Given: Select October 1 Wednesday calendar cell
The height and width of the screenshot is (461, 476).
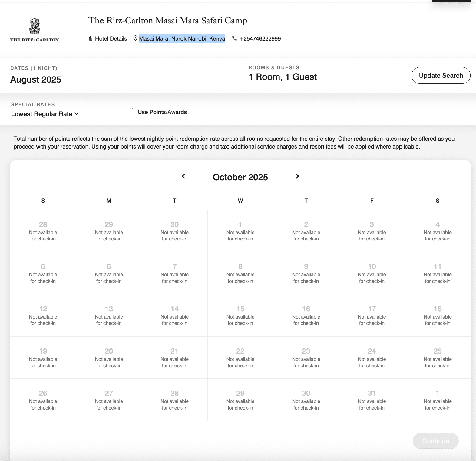Looking at the screenshot, I should (240, 231).
